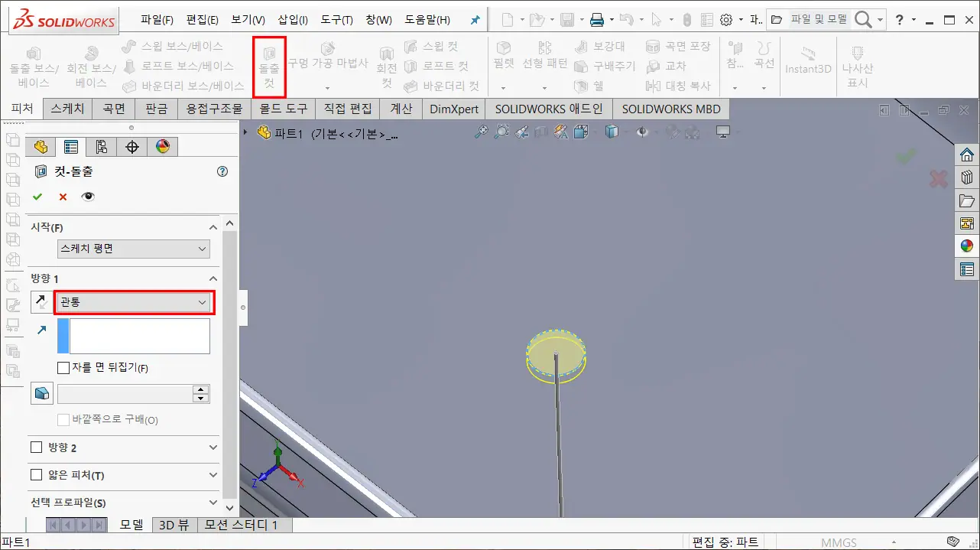Click the SOLIDWORKS logo
980x550 pixels.
point(63,19)
